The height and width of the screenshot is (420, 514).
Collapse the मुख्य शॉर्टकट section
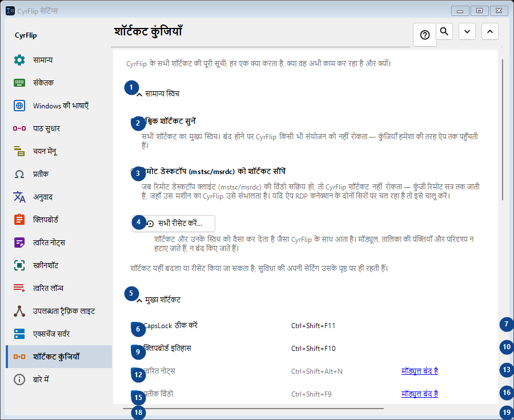coord(139,300)
